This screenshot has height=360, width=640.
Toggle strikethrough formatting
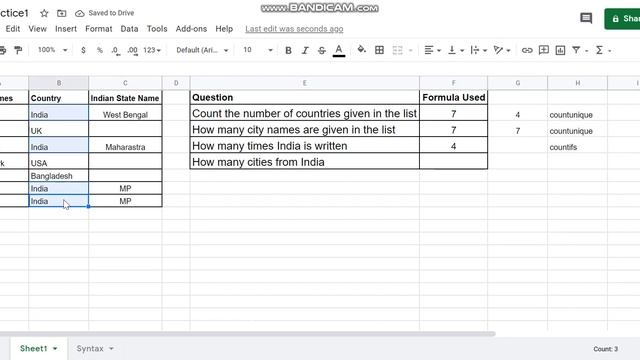pyautogui.click(x=322, y=50)
